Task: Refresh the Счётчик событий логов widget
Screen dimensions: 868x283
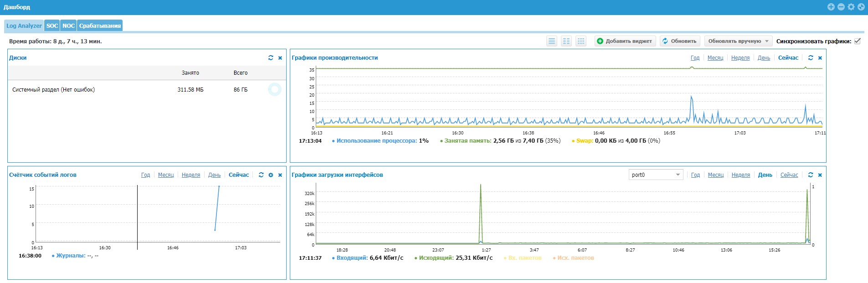Action: pyautogui.click(x=261, y=175)
